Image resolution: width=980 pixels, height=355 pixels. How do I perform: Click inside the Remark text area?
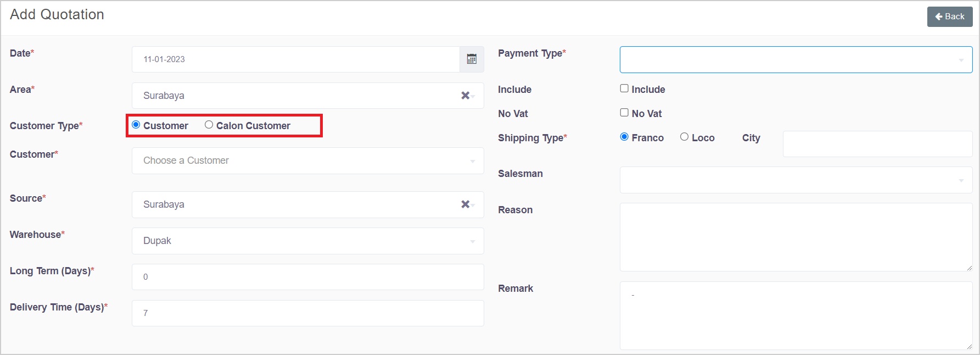point(796,315)
